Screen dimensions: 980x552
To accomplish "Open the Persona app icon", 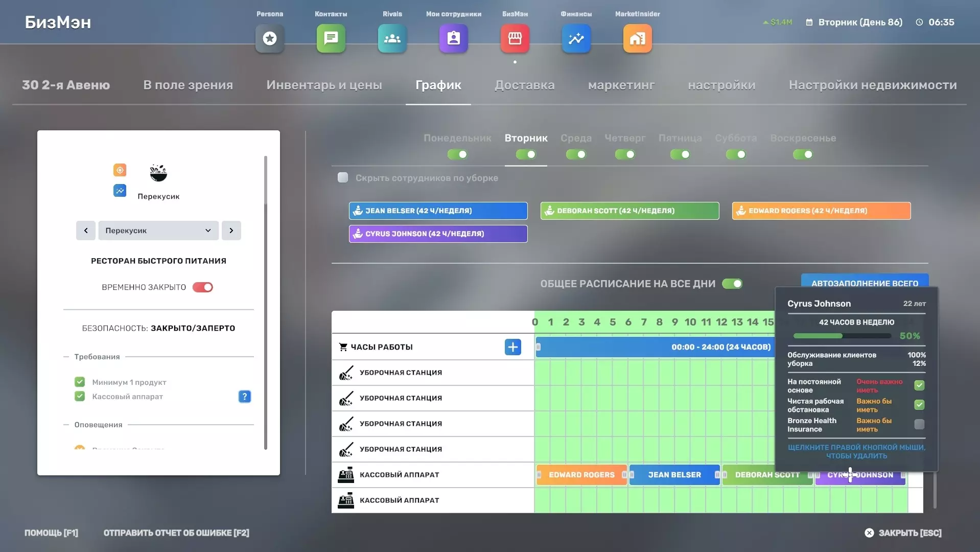I will pos(270,38).
